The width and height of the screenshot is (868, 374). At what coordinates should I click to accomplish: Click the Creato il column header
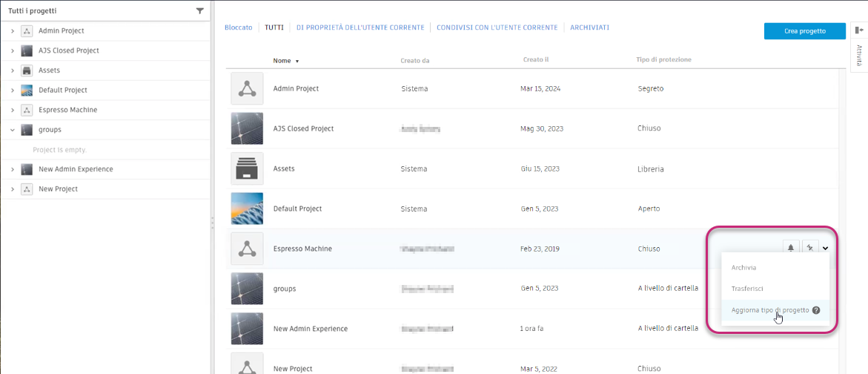coord(535,59)
